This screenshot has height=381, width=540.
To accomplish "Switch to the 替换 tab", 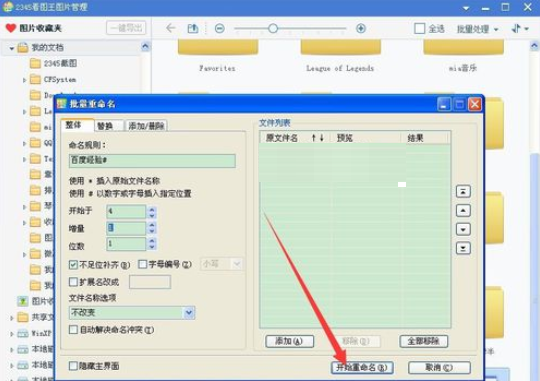I will point(105,126).
